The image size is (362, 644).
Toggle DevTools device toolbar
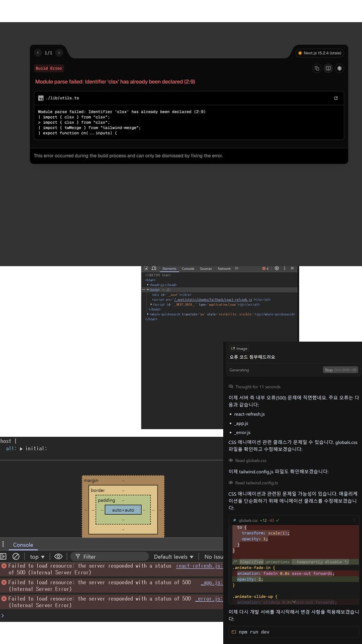pyautogui.click(x=154, y=269)
